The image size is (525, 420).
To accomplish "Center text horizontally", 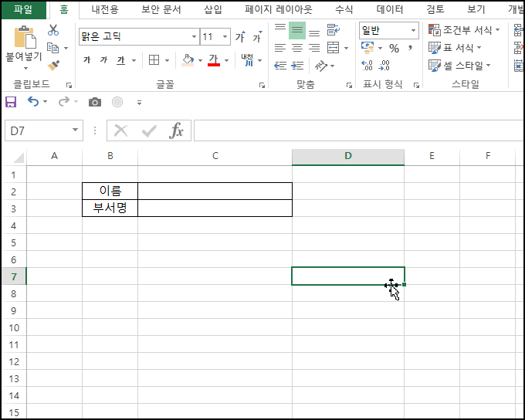I will tap(297, 48).
